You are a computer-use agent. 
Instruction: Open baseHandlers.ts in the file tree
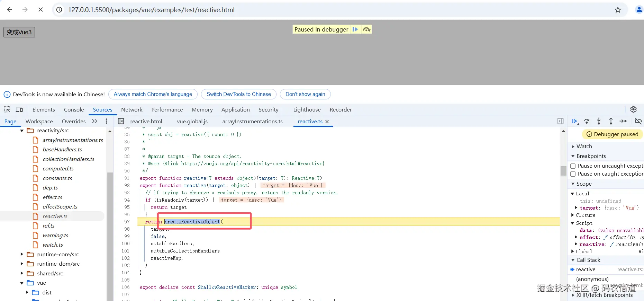pos(62,150)
